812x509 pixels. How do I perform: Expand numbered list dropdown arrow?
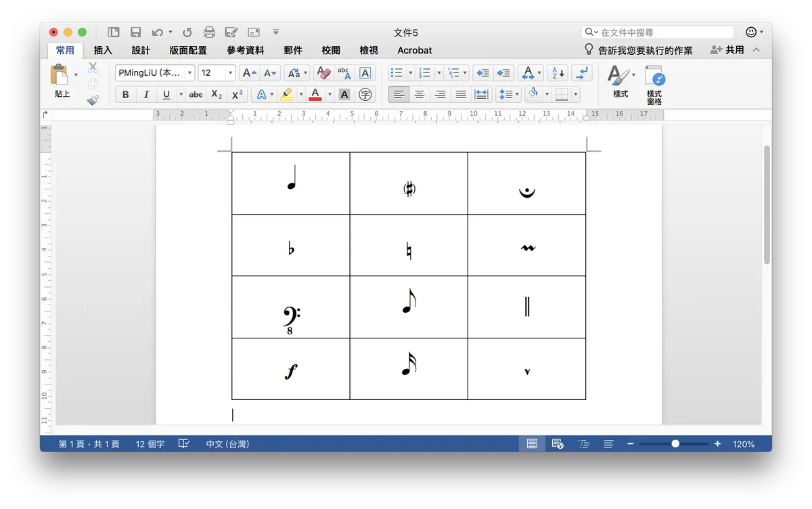[438, 73]
